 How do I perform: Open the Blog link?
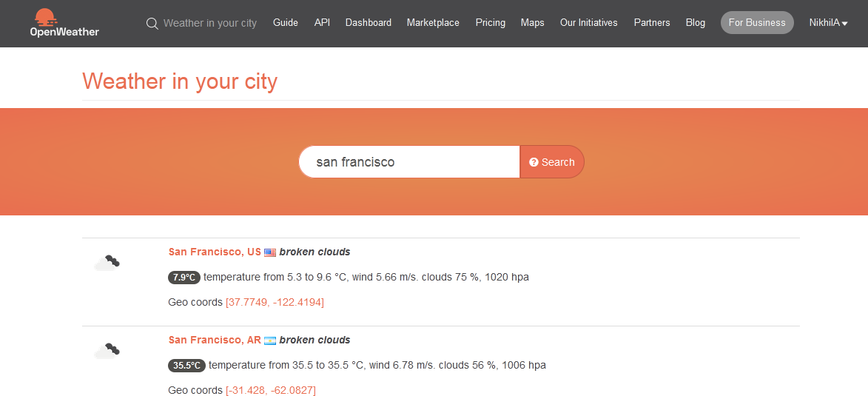696,23
